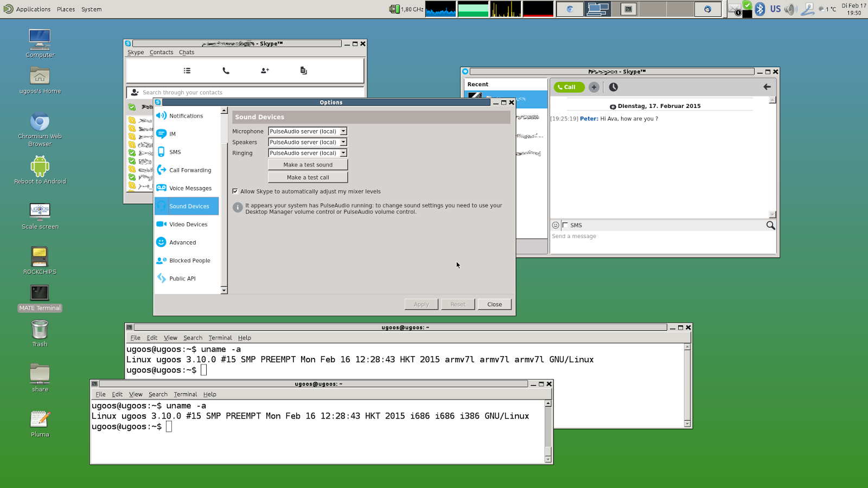Click the Skype dial pad phone icon
Image resolution: width=868 pixels, height=488 pixels.
[226, 70]
